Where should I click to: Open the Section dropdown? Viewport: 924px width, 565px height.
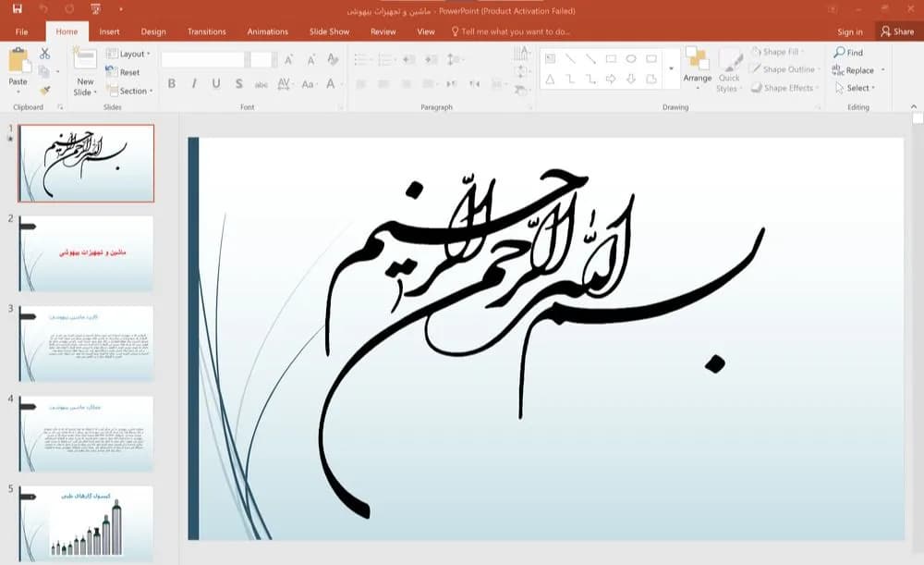(x=129, y=91)
